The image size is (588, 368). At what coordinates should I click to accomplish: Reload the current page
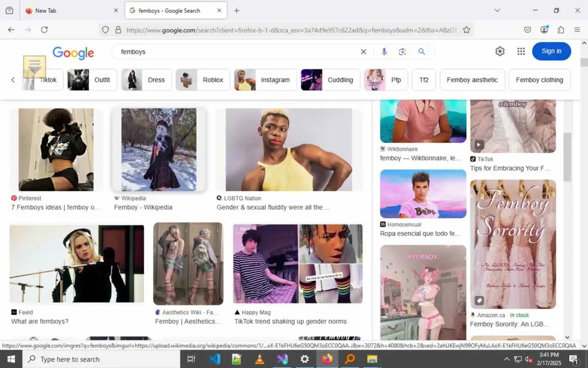pos(44,30)
